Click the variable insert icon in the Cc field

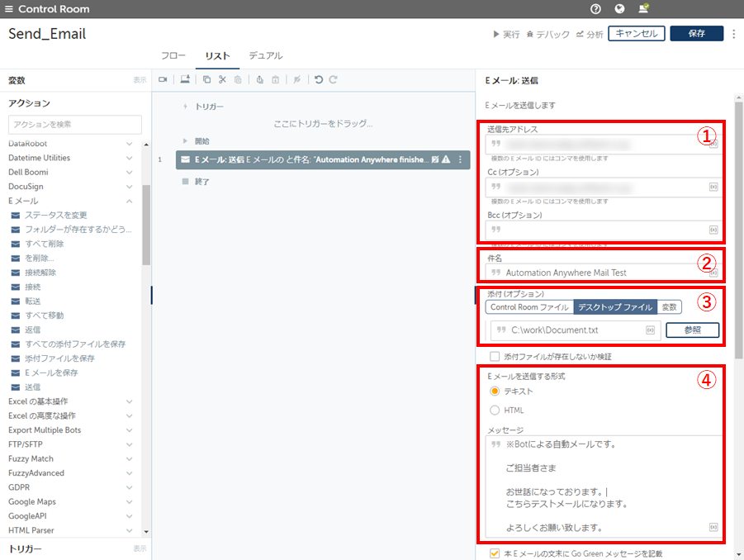pos(713,187)
